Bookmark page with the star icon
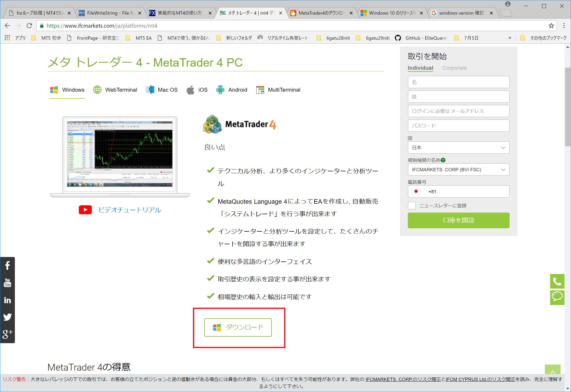The image size is (571, 392). pos(551,26)
